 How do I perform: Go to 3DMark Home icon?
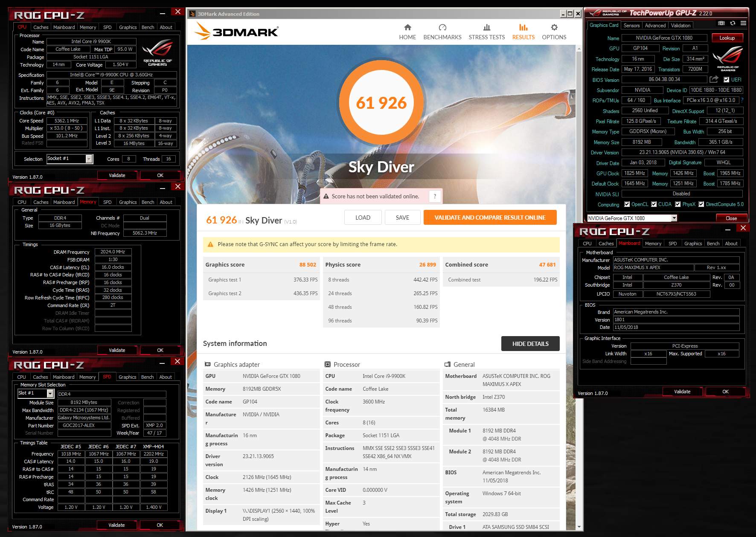[x=407, y=28]
